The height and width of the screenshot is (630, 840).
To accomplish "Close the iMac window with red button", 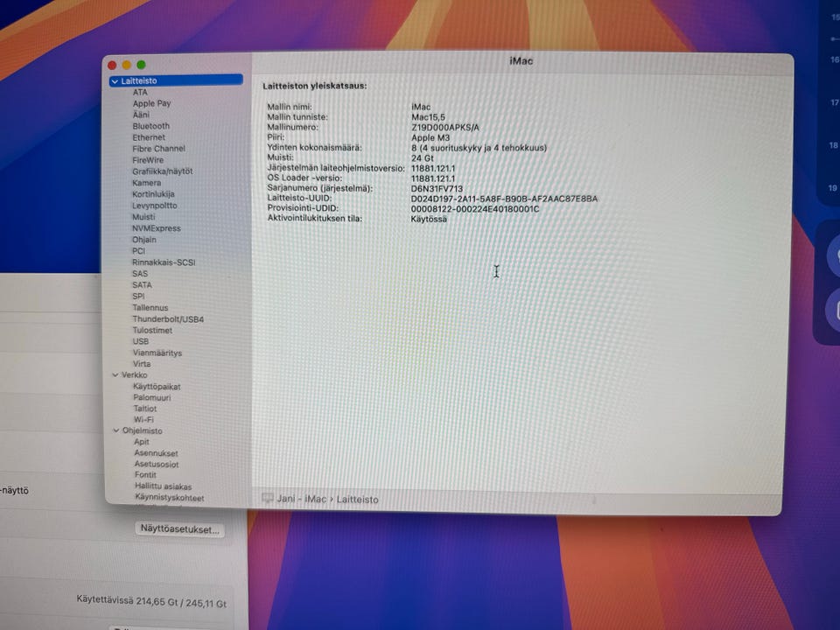I will (x=112, y=65).
